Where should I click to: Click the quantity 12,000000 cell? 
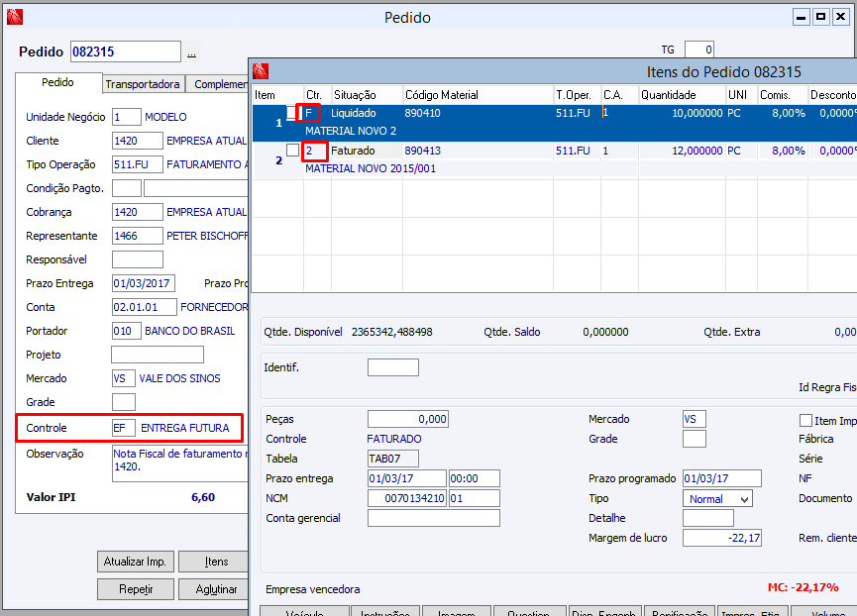coord(682,151)
